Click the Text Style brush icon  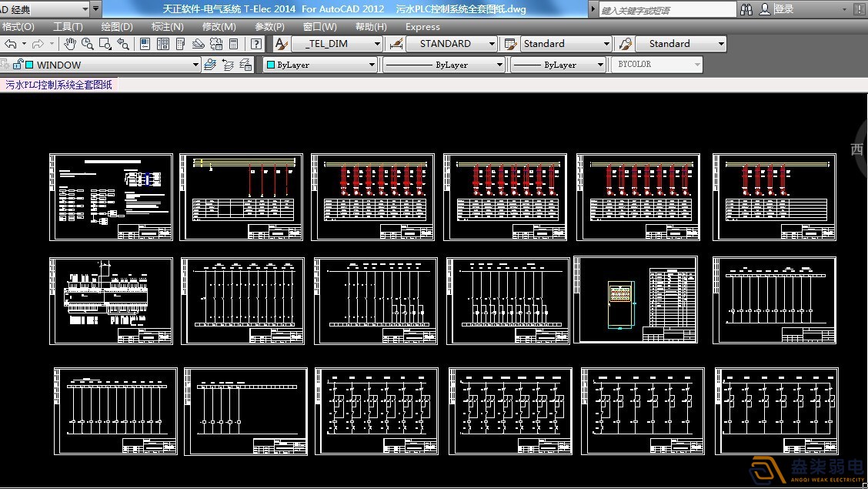[282, 44]
